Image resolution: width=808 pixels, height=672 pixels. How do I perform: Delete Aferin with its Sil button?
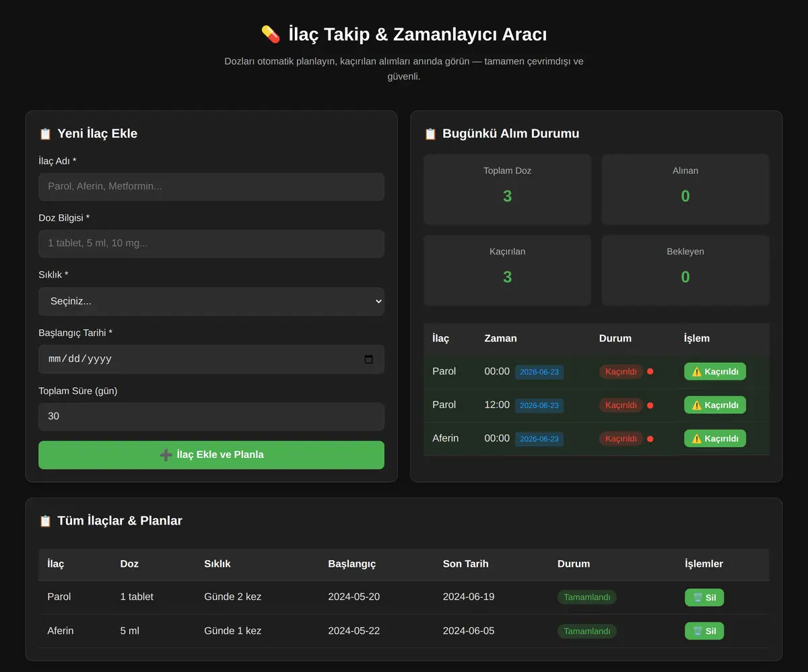click(704, 631)
